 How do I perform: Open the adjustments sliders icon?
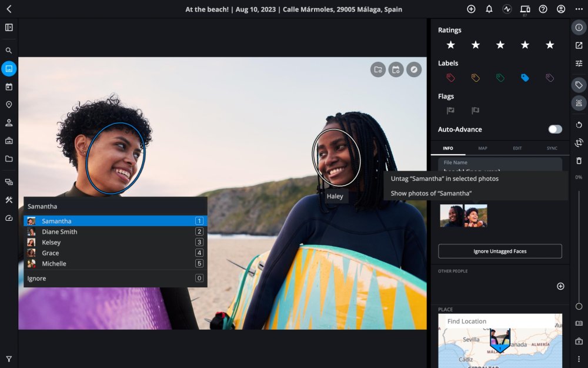click(579, 64)
